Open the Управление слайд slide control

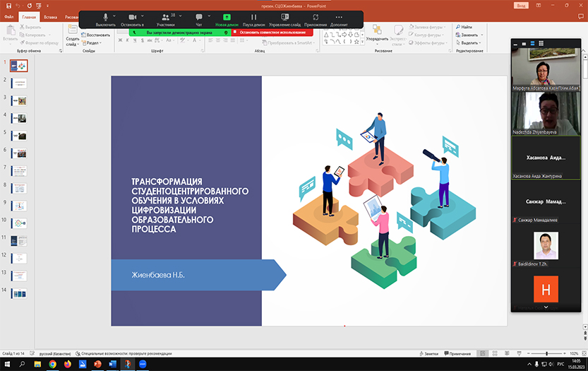click(x=284, y=18)
